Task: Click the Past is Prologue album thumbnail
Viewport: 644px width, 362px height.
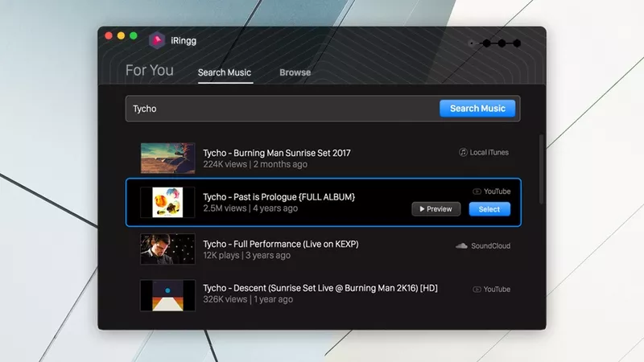Action: (x=167, y=203)
